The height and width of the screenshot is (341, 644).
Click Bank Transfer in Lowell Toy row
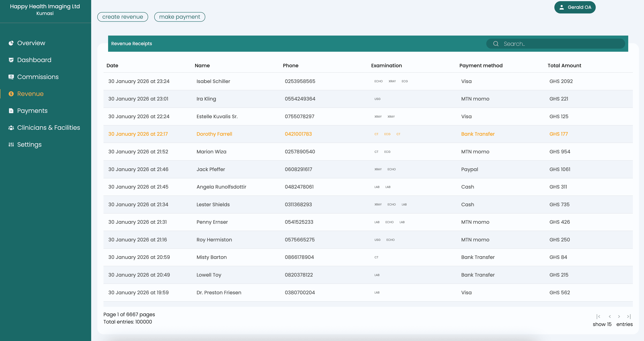478,275
